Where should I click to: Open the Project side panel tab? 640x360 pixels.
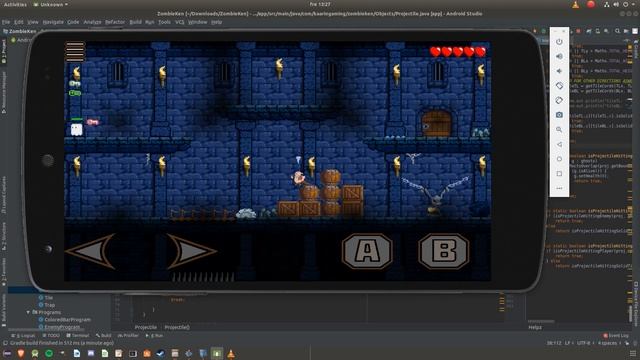coord(4,51)
